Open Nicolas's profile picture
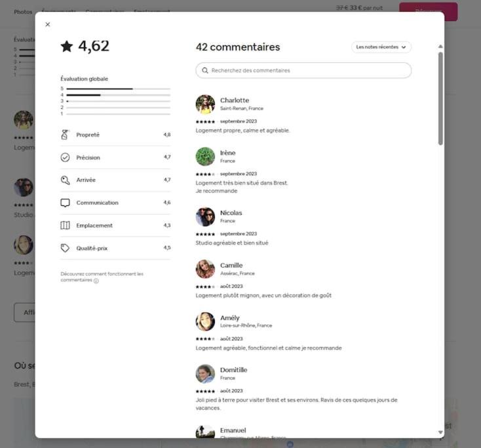Screen dimensions: 481x448 click(205, 216)
